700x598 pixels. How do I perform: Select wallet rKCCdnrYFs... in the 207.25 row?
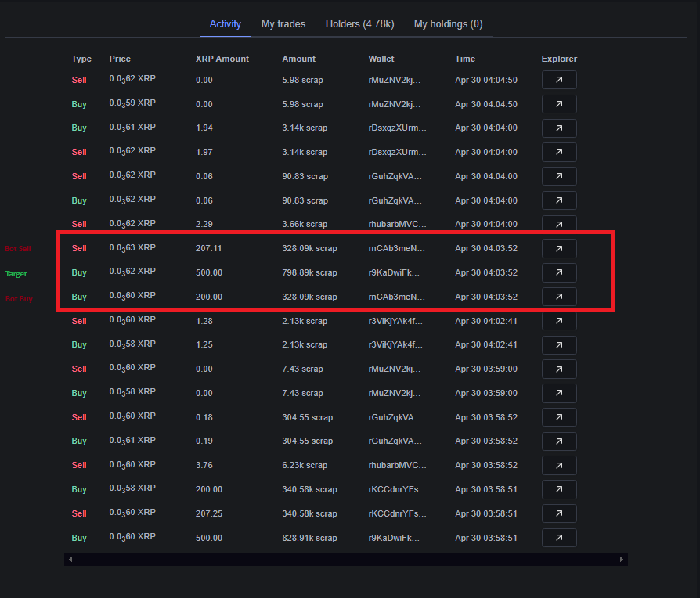coord(397,513)
